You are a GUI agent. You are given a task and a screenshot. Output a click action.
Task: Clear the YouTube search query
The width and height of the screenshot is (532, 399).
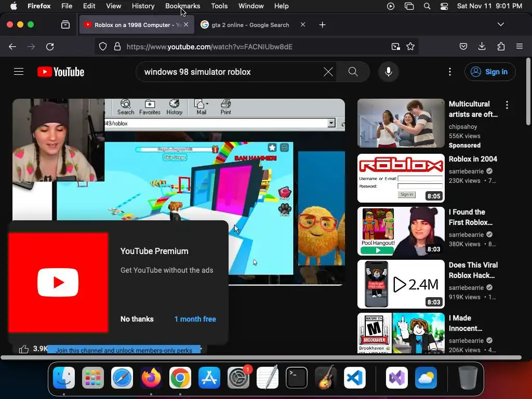328,72
